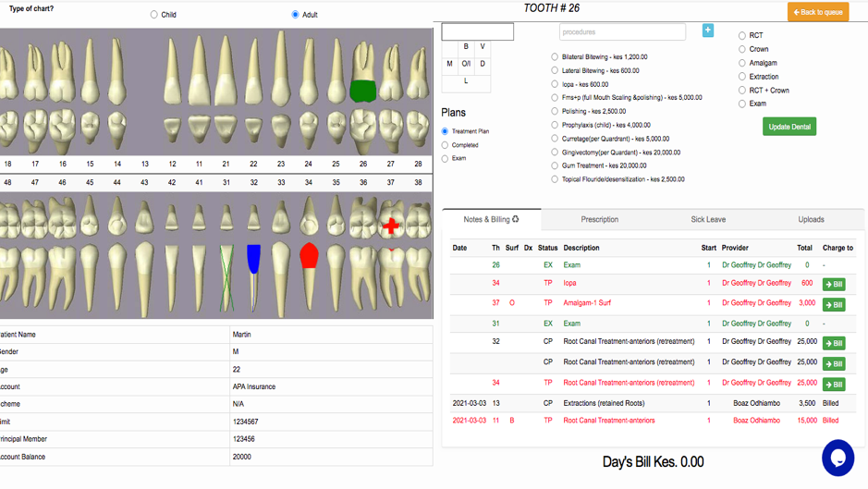Click the Update Dental button
The width and height of the screenshot is (868, 489).
(x=789, y=127)
